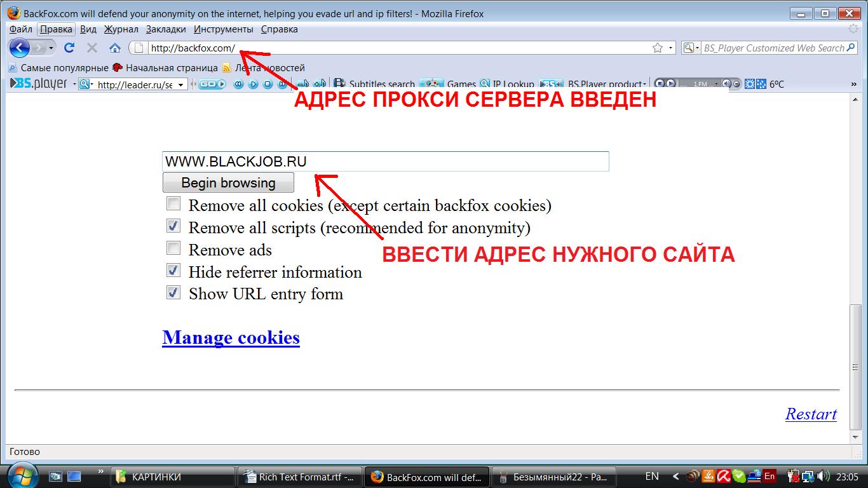Click the radio volume speaker icon
This screenshot has width=868, height=488.
click(x=726, y=84)
